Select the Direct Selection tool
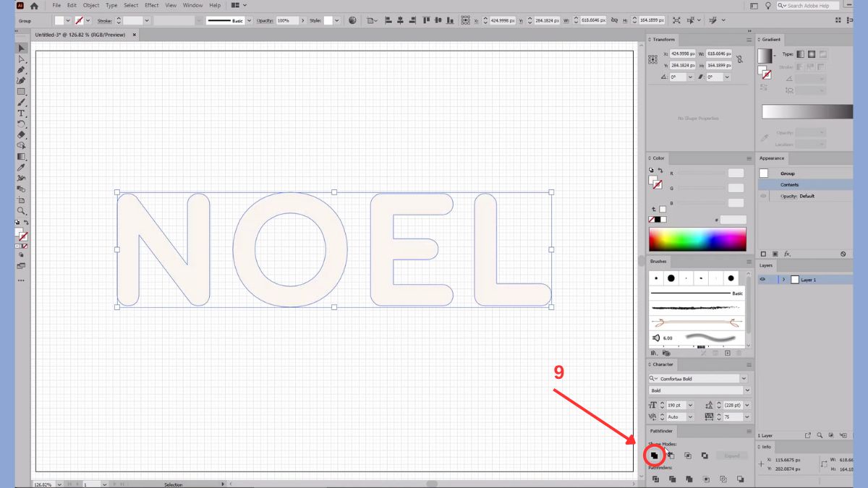 (x=22, y=59)
